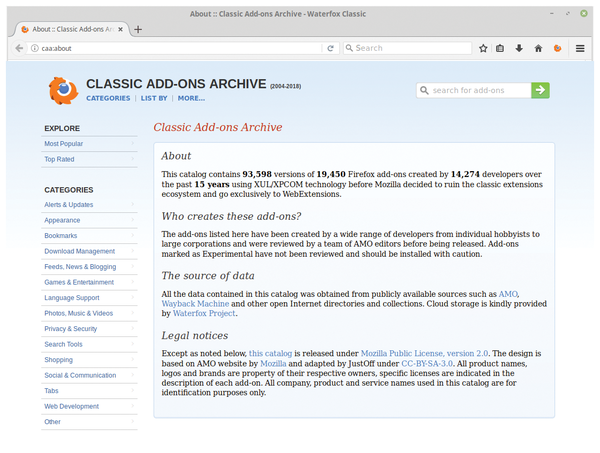Open Mozilla Public License, version 2.0 link
The width and height of the screenshot is (600, 453).
(424, 354)
